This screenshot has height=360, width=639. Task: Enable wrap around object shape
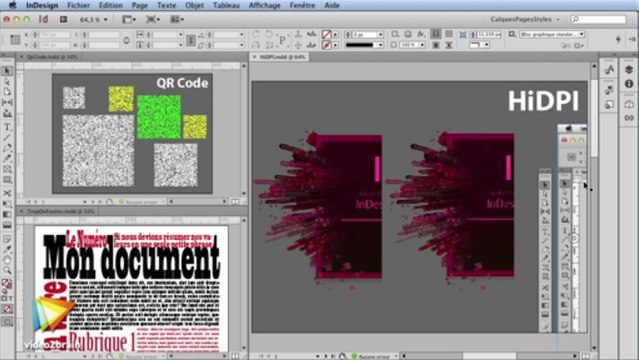(436, 45)
